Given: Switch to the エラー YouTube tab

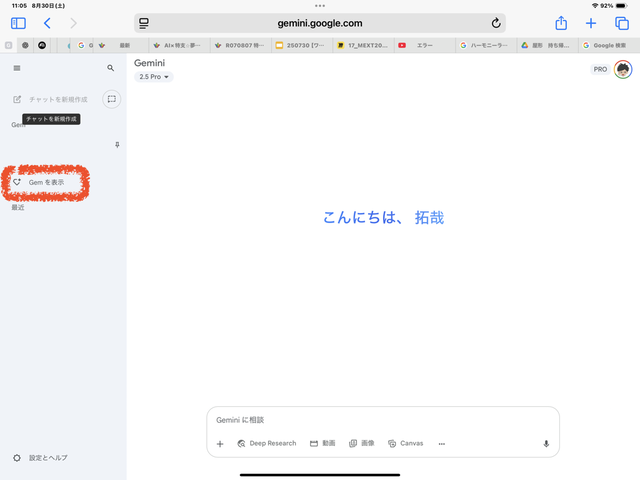Looking at the screenshot, I should pos(424,45).
